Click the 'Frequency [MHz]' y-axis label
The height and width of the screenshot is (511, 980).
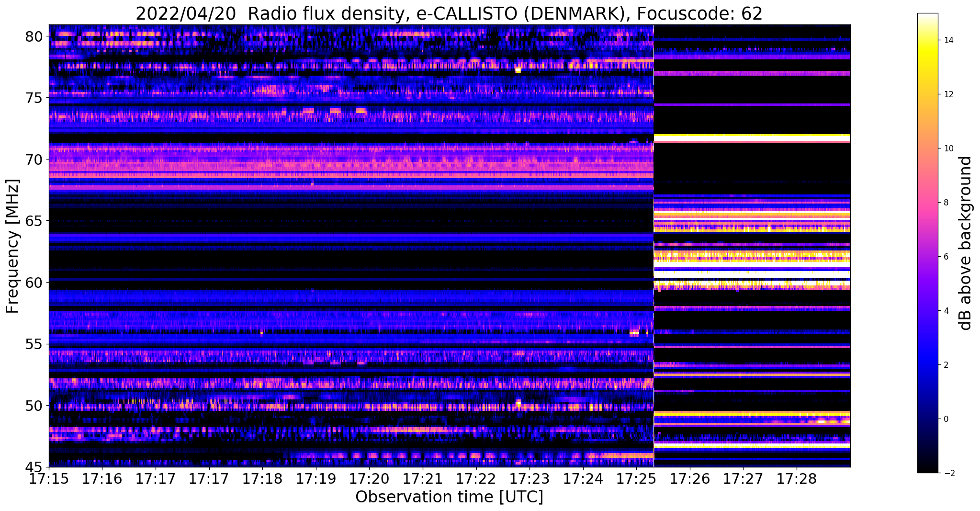point(12,246)
